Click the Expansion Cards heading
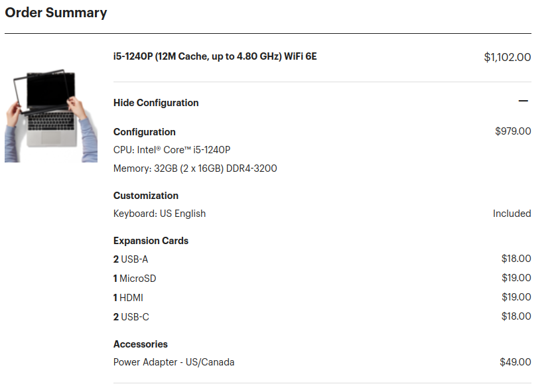554x392 pixels. [151, 241]
